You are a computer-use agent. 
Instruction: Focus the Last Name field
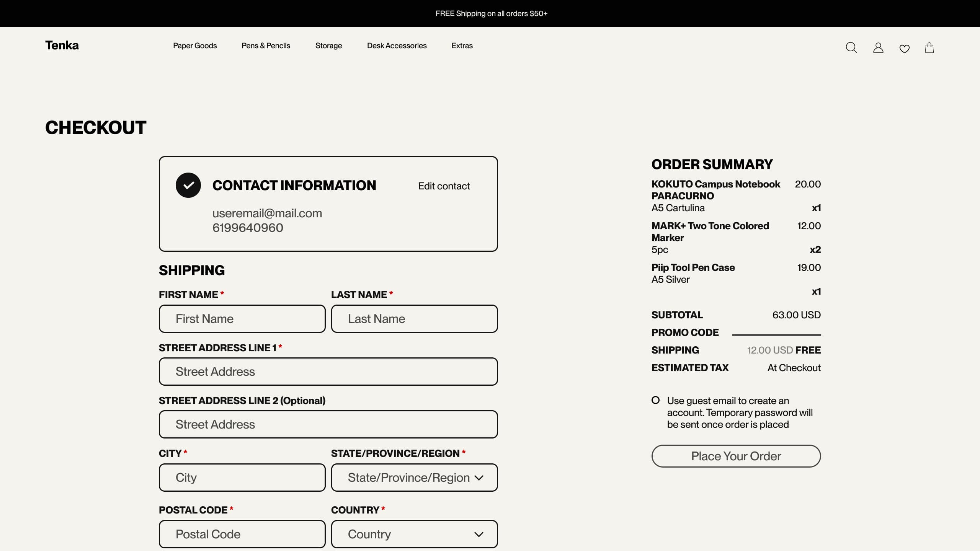point(414,319)
